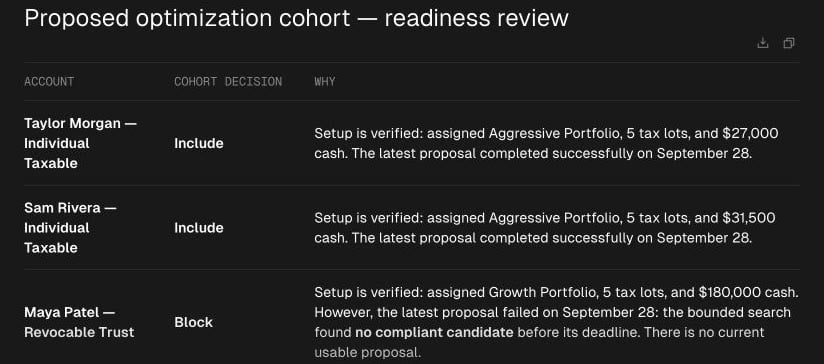The width and height of the screenshot is (824, 364).
Task: Click the COHORT DECISION column header
Action: [x=228, y=81]
